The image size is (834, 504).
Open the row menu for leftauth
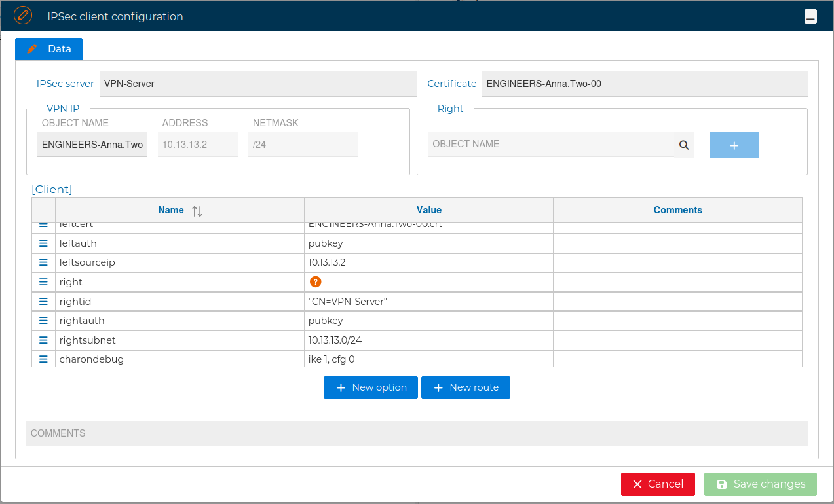(x=43, y=243)
